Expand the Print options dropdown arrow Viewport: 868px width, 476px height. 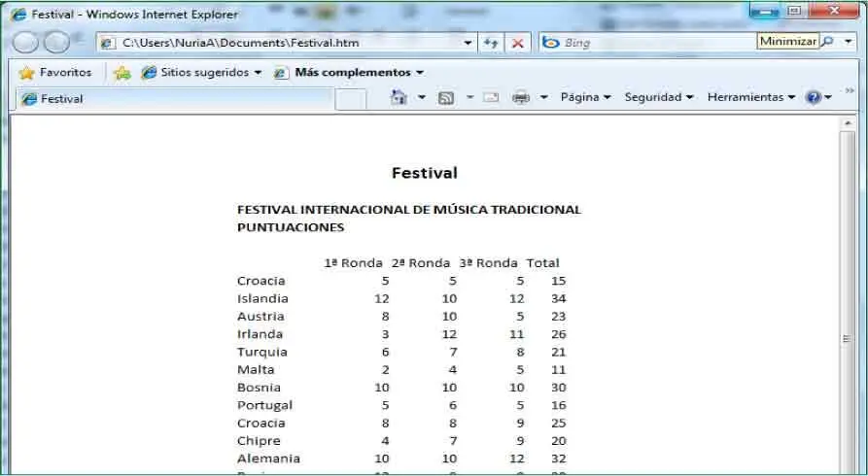pos(544,97)
